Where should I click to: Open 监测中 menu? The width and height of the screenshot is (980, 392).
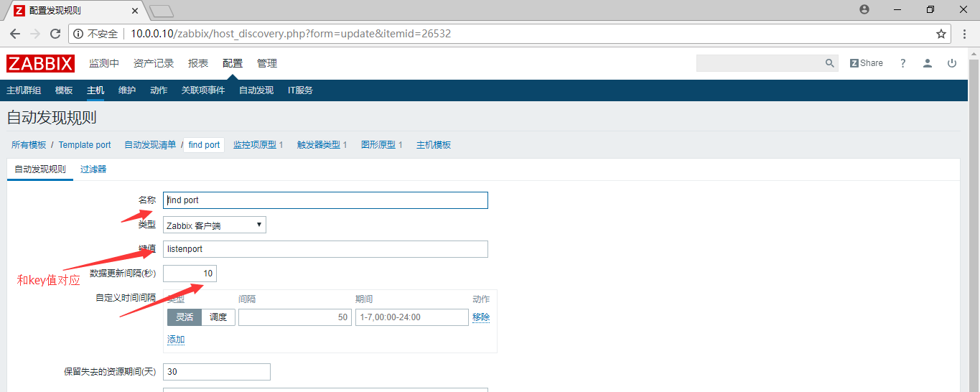[x=104, y=63]
